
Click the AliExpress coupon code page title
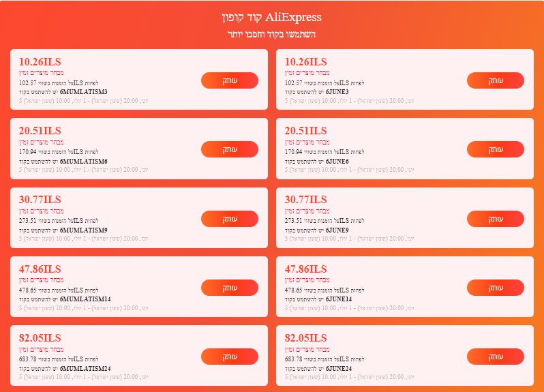(271, 17)
